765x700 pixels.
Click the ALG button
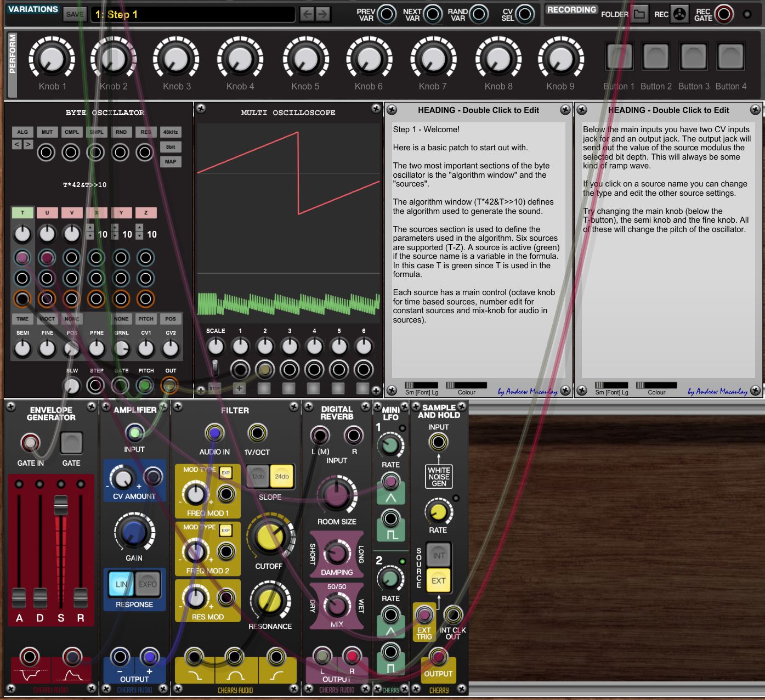coord(22,132)
